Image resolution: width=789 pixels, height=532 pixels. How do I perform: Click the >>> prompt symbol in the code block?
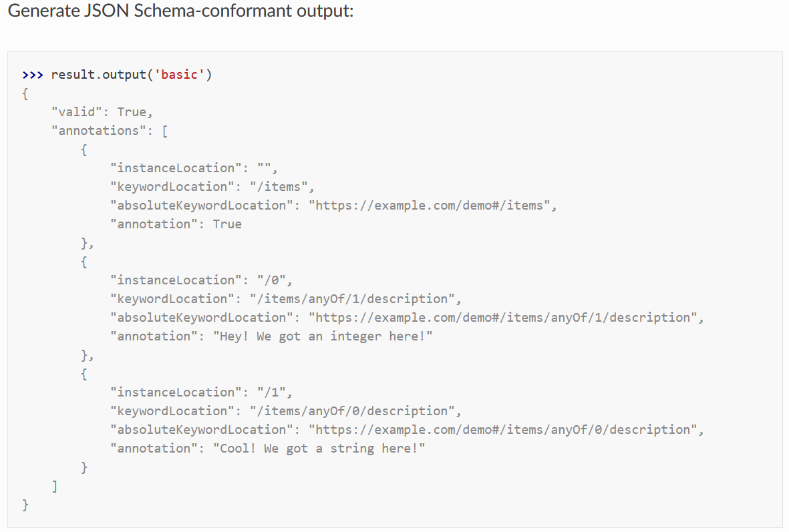click(x=33, y=75)
